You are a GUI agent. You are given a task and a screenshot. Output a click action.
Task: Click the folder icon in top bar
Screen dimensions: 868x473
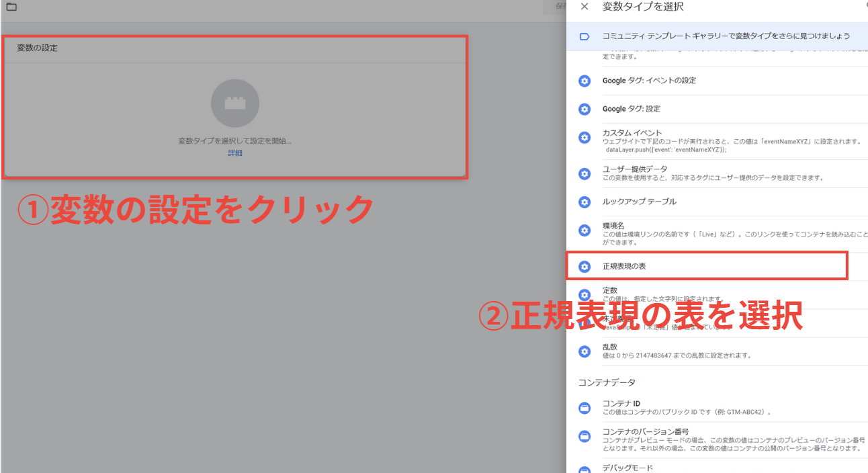click(x=11, y=7)
